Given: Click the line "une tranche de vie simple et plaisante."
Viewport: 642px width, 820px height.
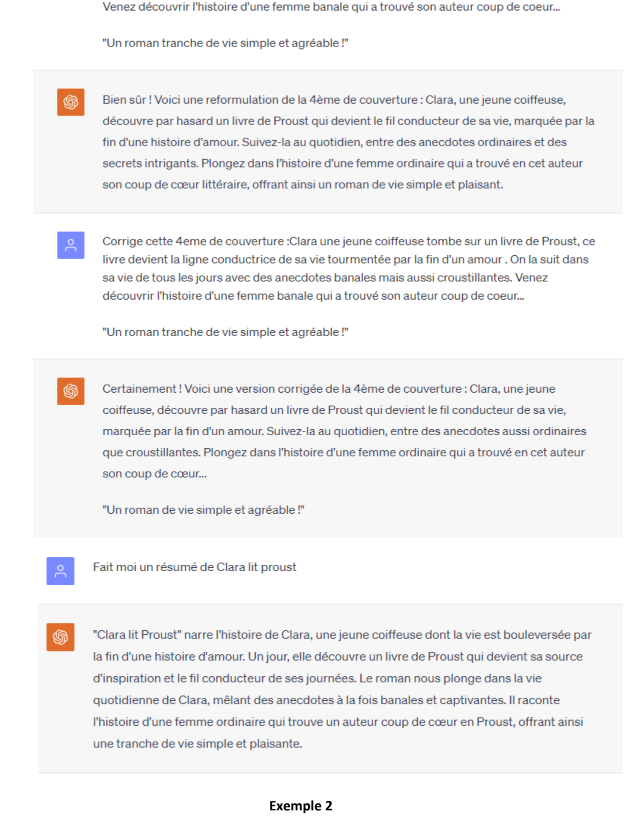Looking at the screenshot, I should pos(198,744).
